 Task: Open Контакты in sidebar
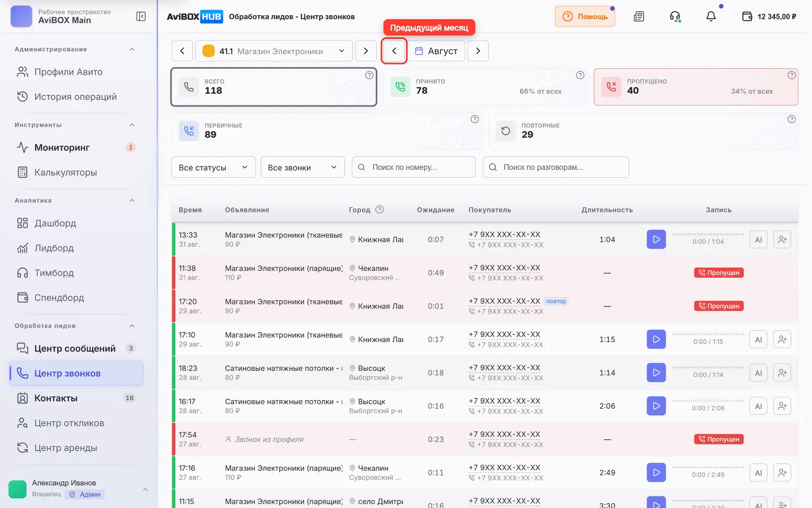[x=76, y=398]
